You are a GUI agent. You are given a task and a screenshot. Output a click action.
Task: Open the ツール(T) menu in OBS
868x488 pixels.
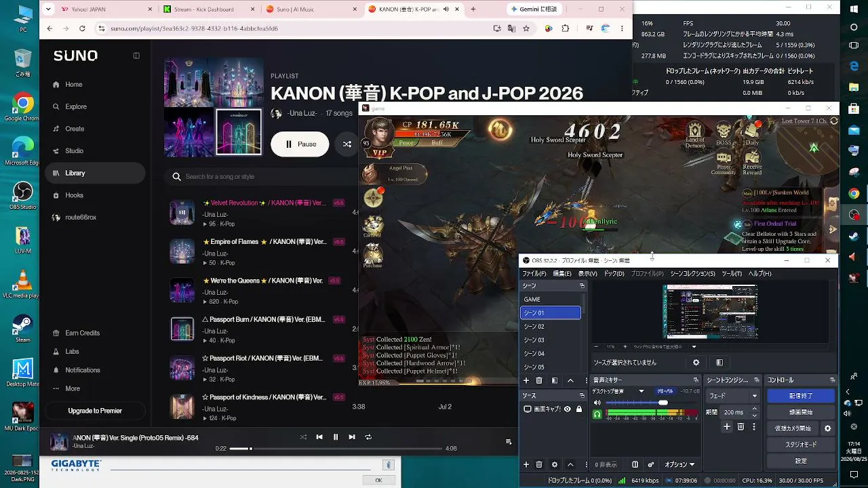732,274
